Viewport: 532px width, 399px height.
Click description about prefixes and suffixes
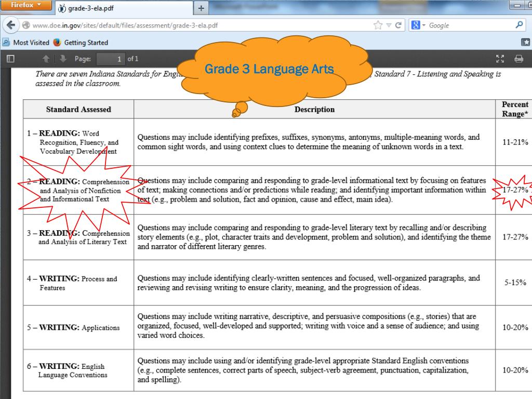pyautogui.click(x=309, y=142)
